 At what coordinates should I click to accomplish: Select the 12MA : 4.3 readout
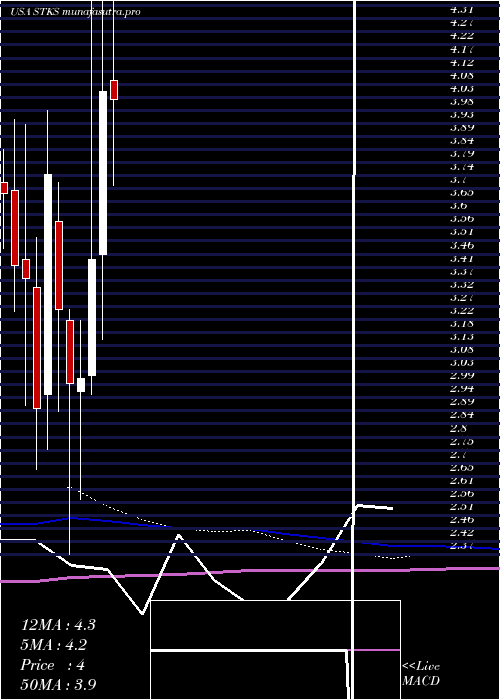coord(58,625)
